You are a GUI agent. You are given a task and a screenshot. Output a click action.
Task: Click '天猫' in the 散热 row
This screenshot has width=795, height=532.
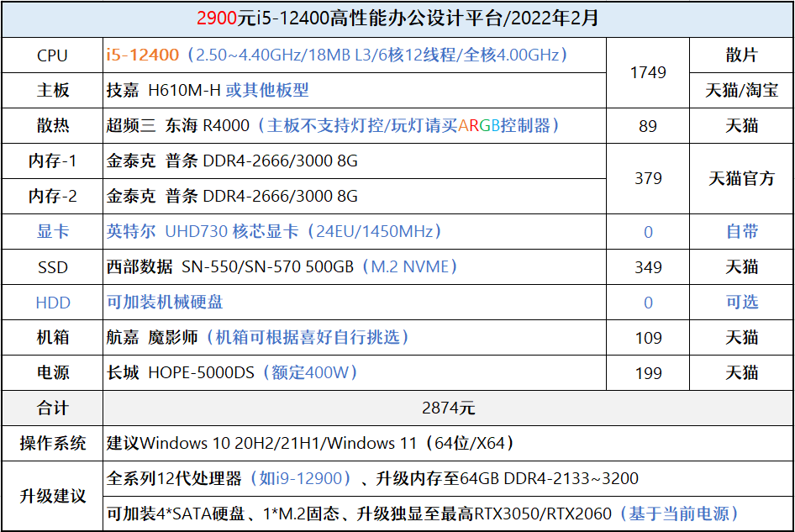coord(741,125)
